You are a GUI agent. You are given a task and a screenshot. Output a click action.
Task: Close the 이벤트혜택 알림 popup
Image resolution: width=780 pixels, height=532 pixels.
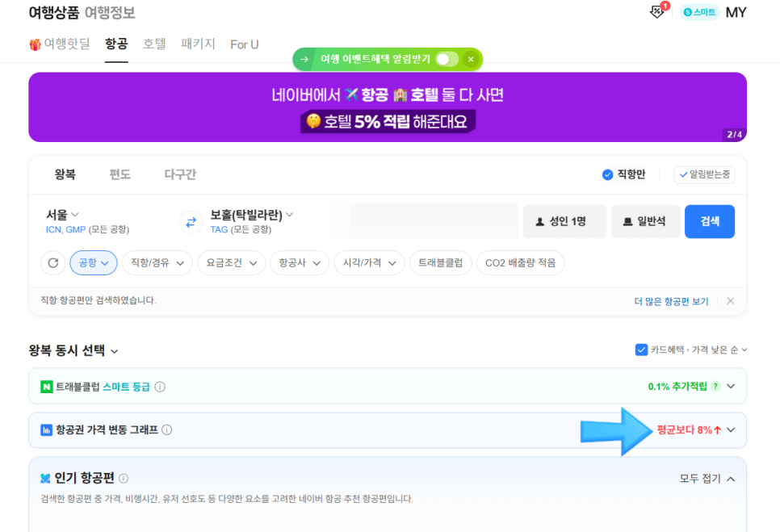tap(471, 59)
